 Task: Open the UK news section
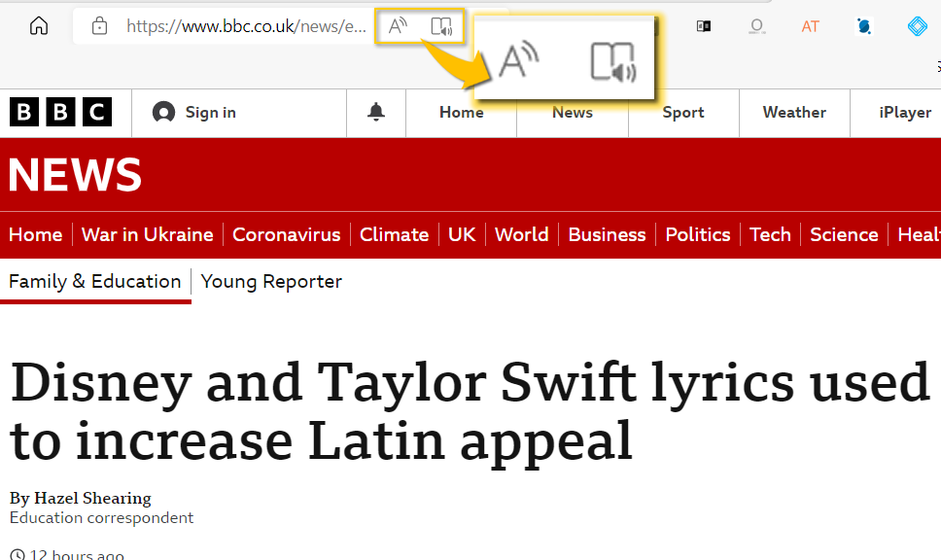[462, 234]
